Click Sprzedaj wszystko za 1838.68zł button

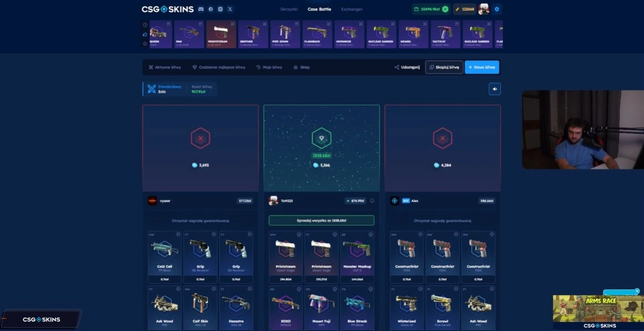[321, 220]
